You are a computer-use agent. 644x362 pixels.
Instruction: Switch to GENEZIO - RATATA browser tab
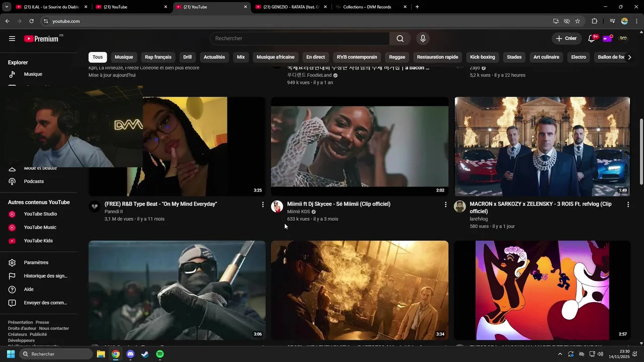(292, 7)
